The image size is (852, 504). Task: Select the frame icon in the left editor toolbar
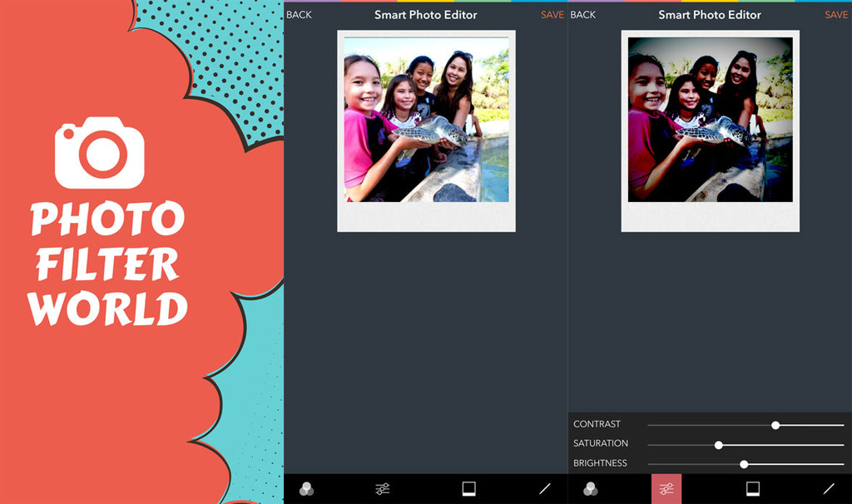[x=468, y=489]
